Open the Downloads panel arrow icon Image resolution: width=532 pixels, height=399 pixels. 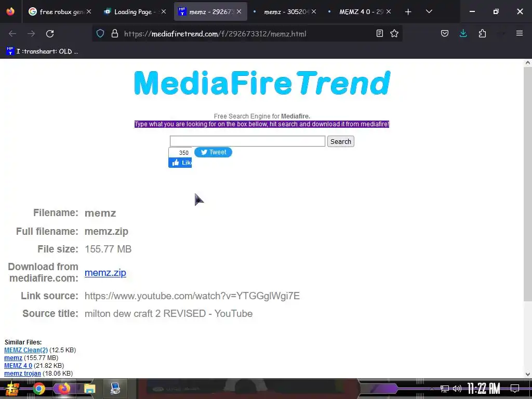[x=463, y=33]
